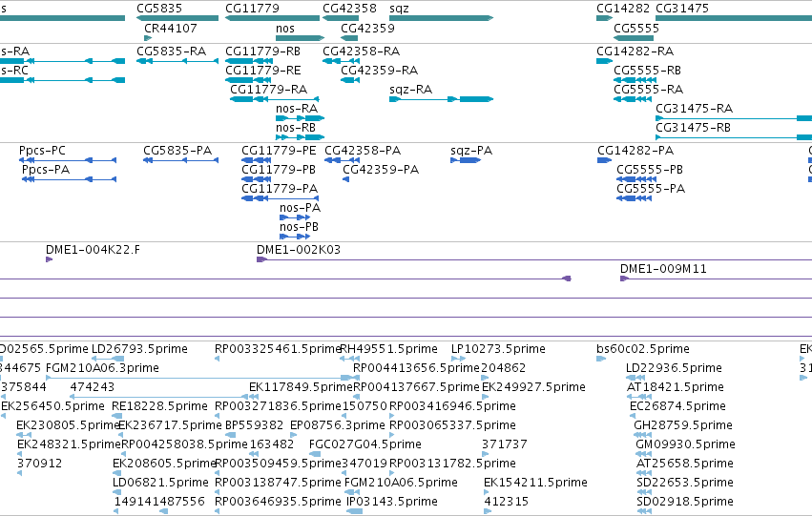Click the sqz-PA protein
Viewport: 812px width, 516px height.
pos(466,160)
